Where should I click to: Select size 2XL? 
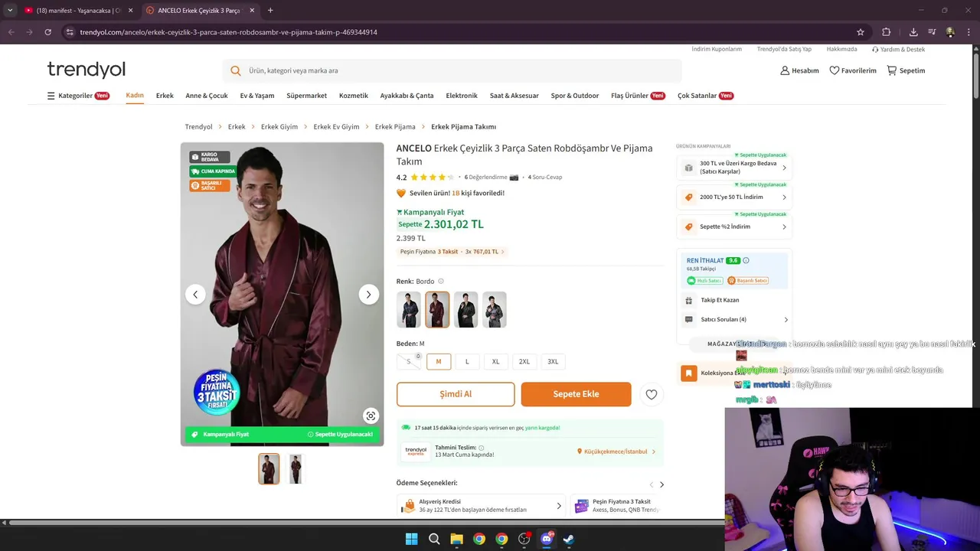[x=524, y=361]
